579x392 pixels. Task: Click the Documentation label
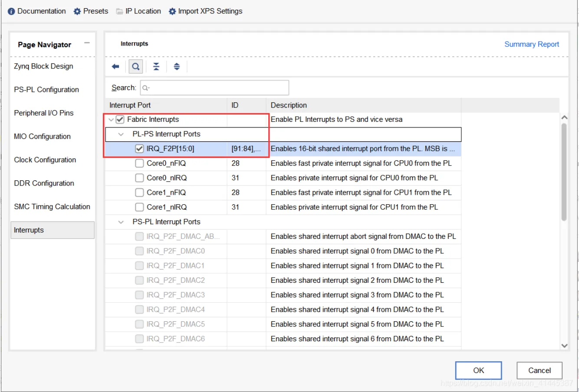[x=42, y=11]
